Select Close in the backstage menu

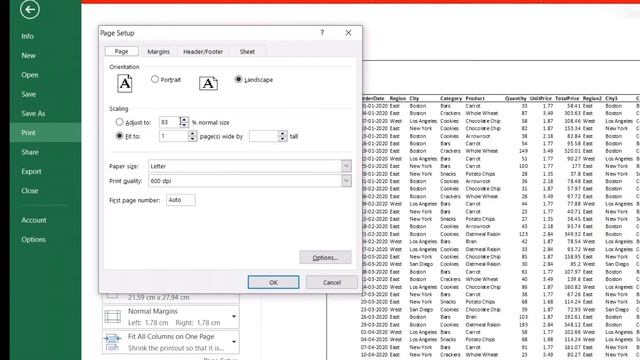click(29, 191)
